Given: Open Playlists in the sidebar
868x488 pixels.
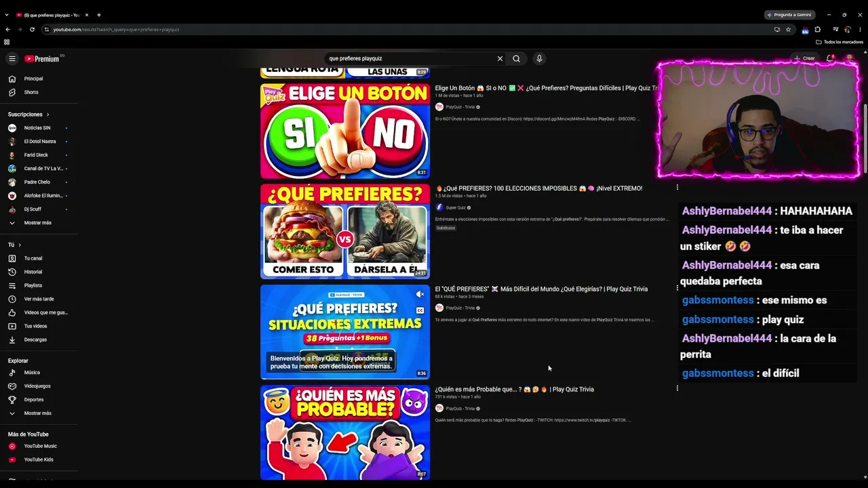Looking at the screenshot, I should click(x=39, y=285).
